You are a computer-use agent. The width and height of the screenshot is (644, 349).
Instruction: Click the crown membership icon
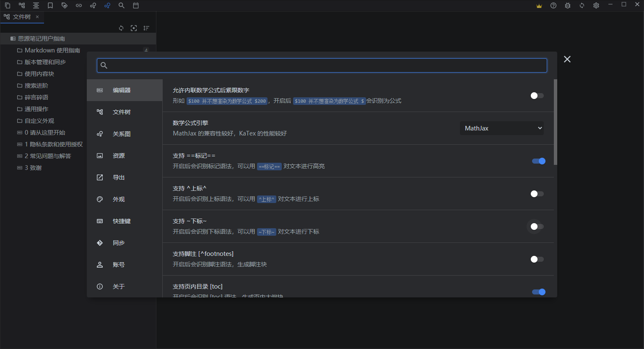pyautogui.click(x=539, y=5)
